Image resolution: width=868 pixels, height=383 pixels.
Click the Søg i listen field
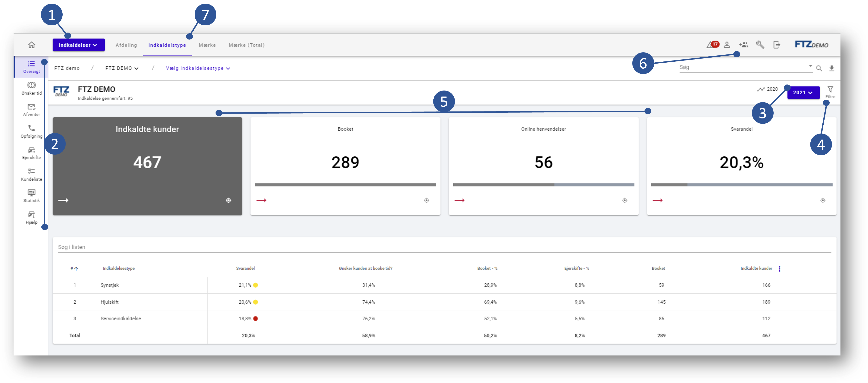(x=444, y=247)
